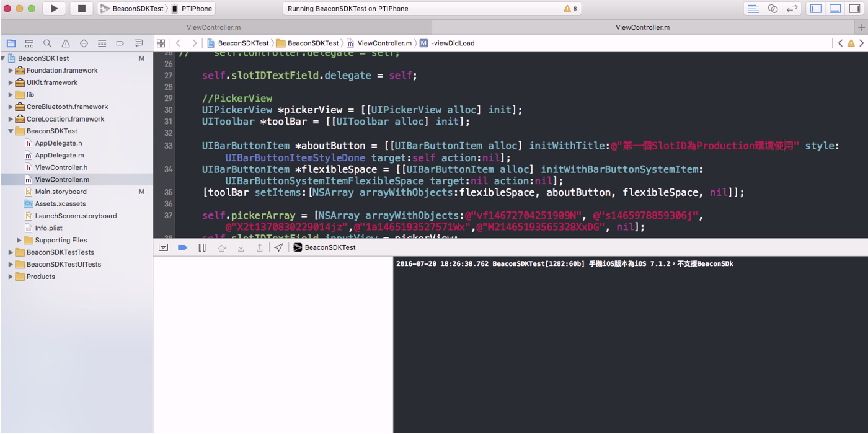
Task: Expand CoreLocation.framework
Action: 11,119
